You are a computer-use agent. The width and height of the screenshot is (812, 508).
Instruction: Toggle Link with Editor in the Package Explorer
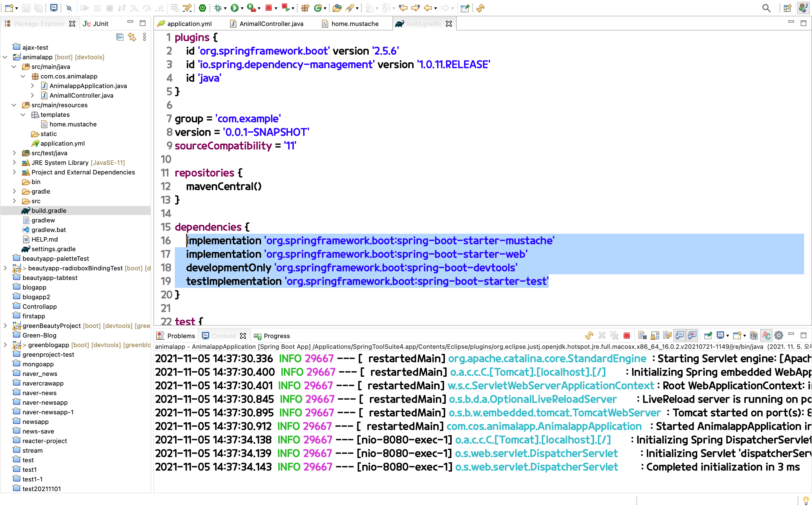pos(132,37)
